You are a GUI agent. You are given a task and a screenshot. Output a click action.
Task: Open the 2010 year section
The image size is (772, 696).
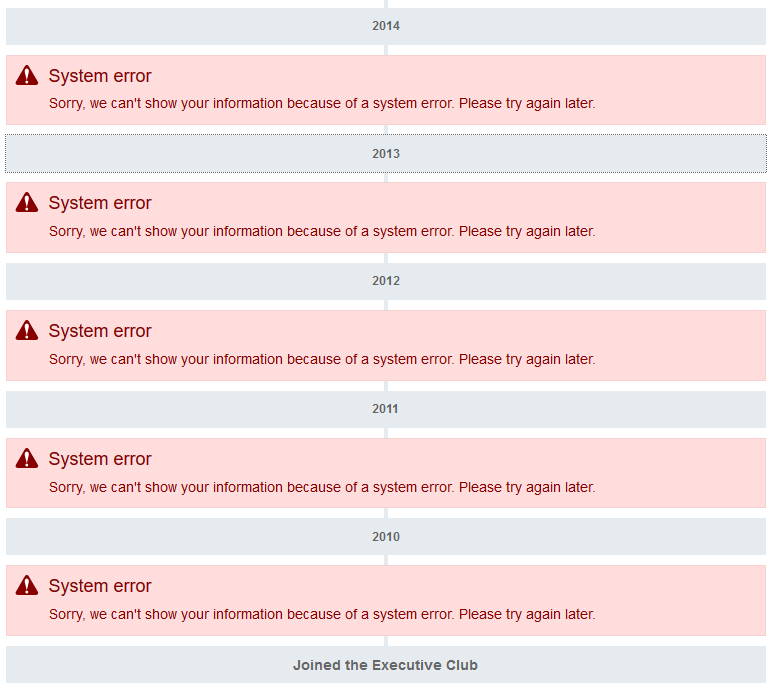click(x=386, y=537)
